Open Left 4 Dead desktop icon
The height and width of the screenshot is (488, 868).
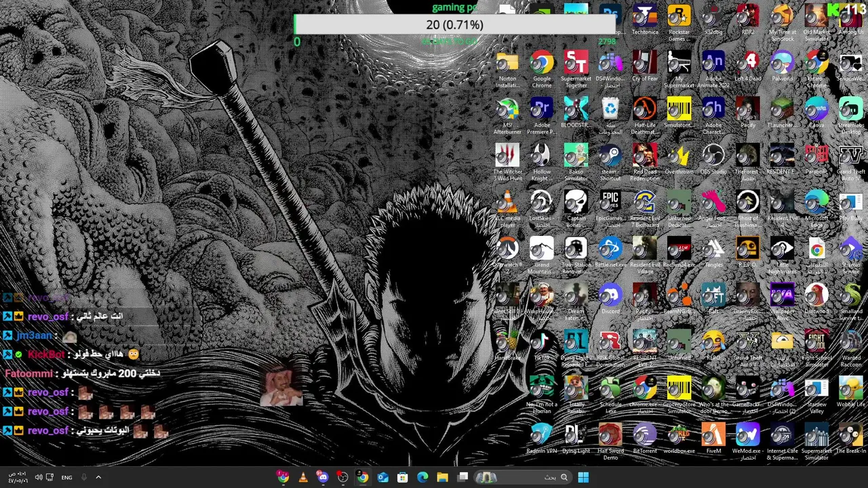748,67
